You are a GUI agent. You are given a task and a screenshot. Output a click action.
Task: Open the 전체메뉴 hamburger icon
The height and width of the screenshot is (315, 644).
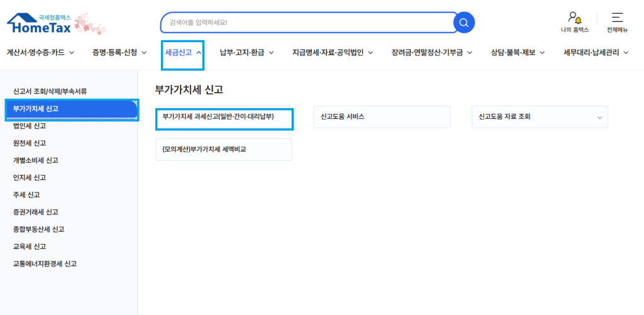point(618,22)
